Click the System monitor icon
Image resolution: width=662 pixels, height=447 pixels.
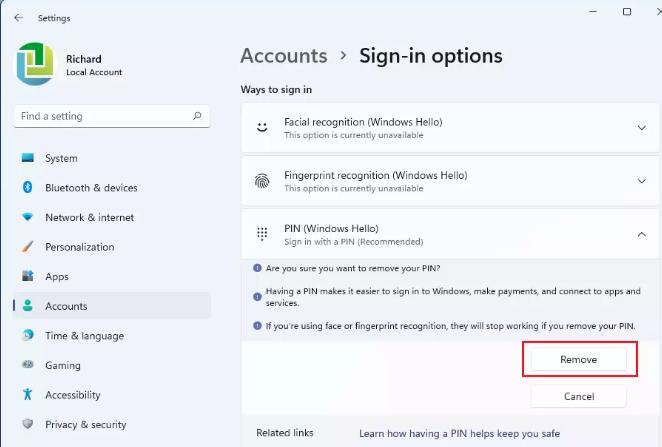coord(27,158)
